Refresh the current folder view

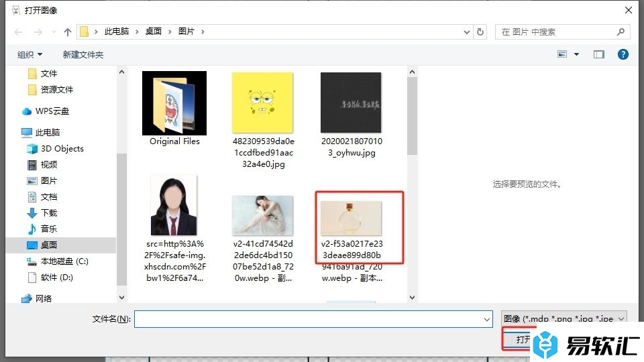480,32
